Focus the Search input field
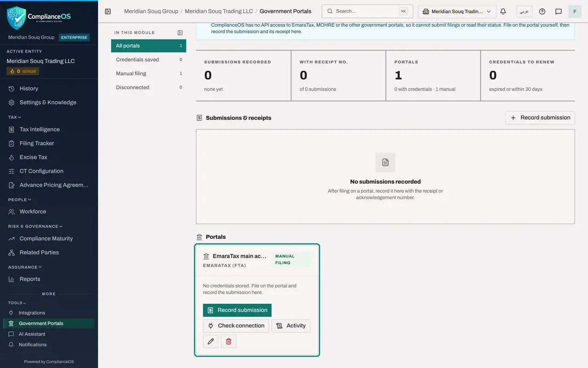Viewport: 588px width, 368px height. pos(367,11)
